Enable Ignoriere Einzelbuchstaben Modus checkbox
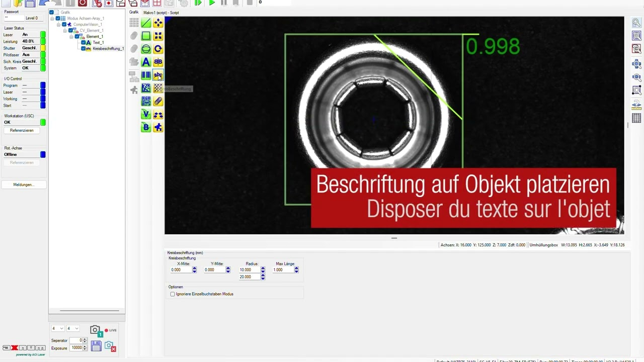Screen dimensions: 644x362 point(173,294)
